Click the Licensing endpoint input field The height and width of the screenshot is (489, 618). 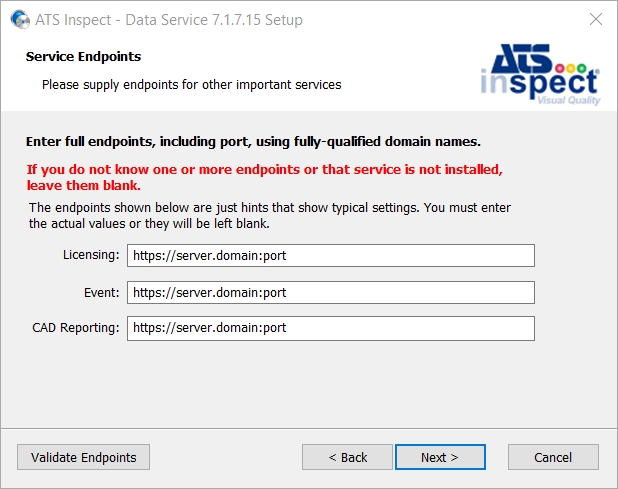pyautogui.click(x=331, y=255)
